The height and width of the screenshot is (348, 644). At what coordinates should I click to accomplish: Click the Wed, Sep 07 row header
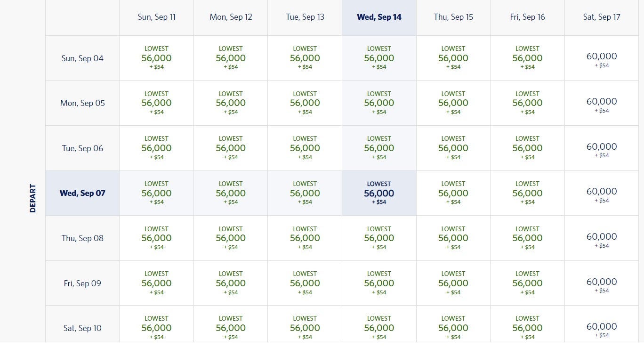(x=82, y=193)
